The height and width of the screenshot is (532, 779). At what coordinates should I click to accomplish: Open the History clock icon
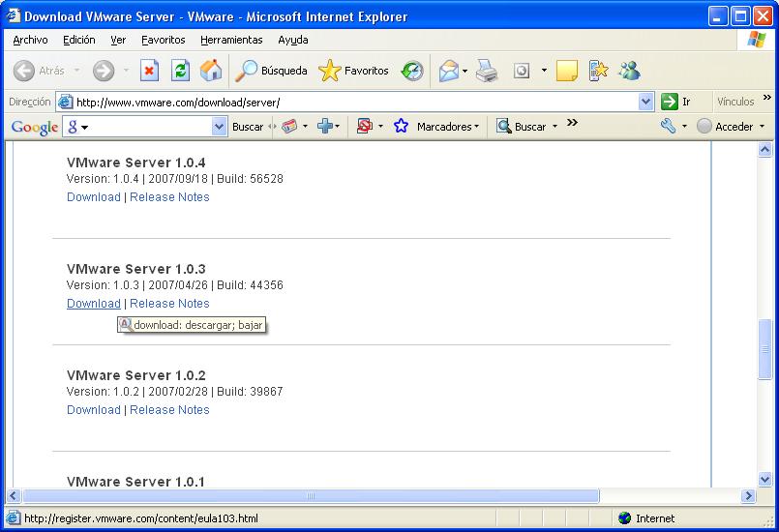412,71
